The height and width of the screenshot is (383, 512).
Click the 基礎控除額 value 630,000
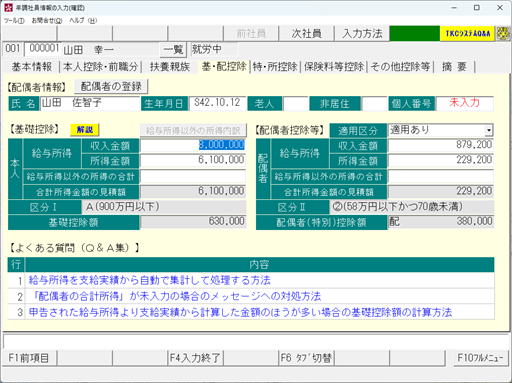[x=193, y=222]
